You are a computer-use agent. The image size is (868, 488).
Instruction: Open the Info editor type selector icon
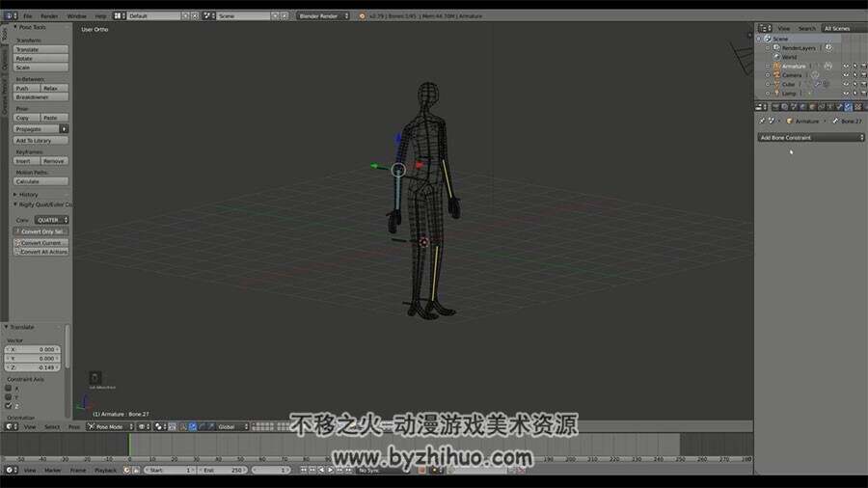[x=11, y=16]
